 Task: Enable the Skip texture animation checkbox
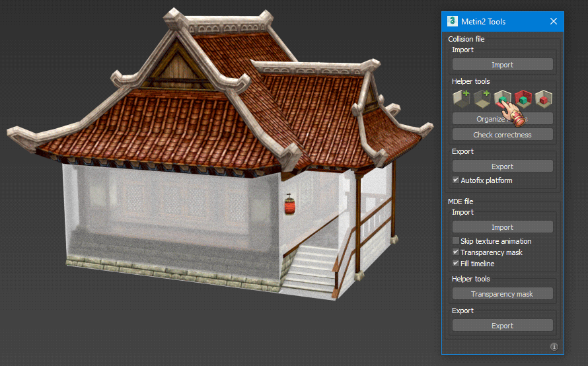pos(456,240)
